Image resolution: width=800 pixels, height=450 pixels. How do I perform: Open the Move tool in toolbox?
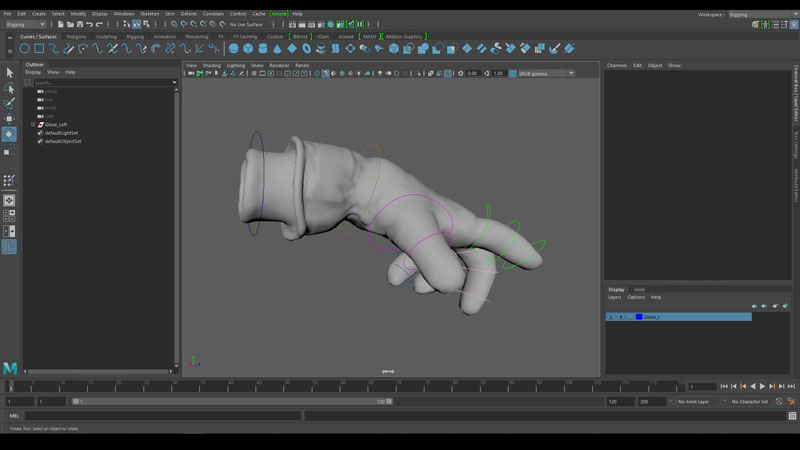(9, 118)
